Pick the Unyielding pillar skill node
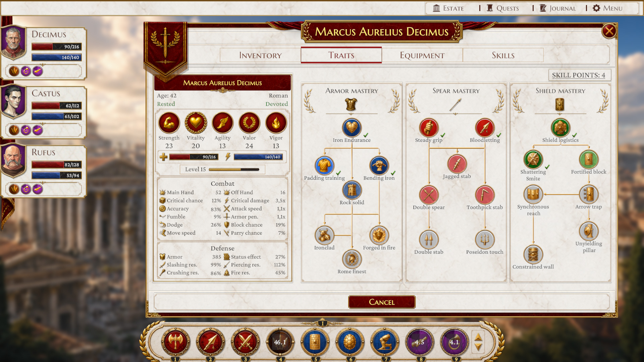 tap(589, 231)
